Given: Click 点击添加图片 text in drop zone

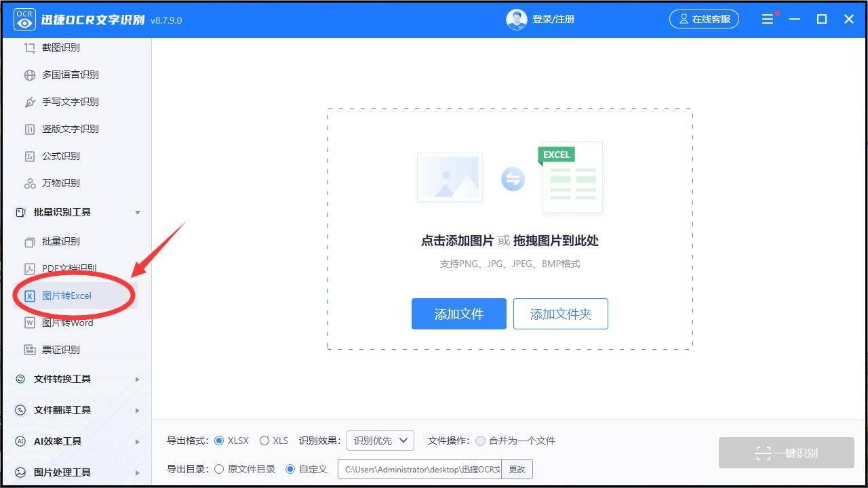Looking at the screenshot, I should [x=458, y=241].
